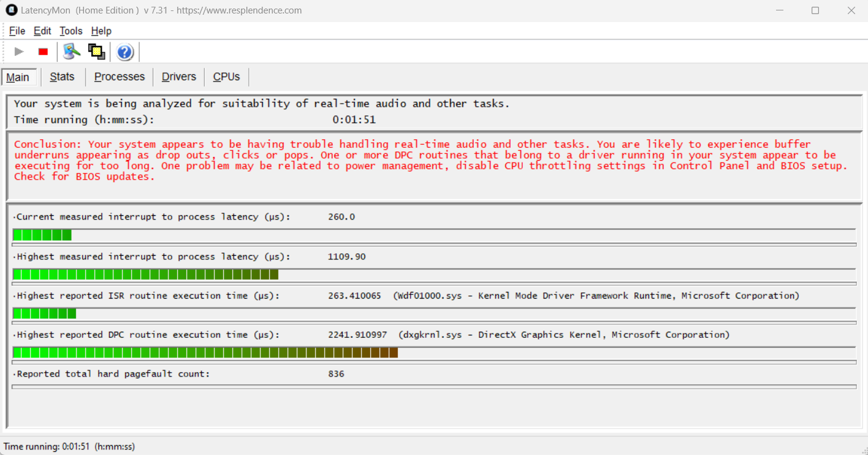
Task: Click the 'Highest reported ISR routine execution time' label
Action: [148, 296]
